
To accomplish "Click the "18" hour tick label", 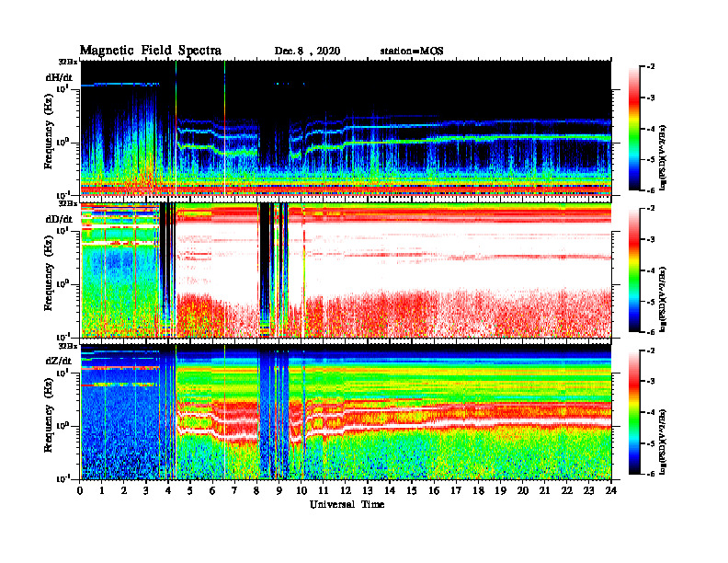I will [x=478, y=491].
